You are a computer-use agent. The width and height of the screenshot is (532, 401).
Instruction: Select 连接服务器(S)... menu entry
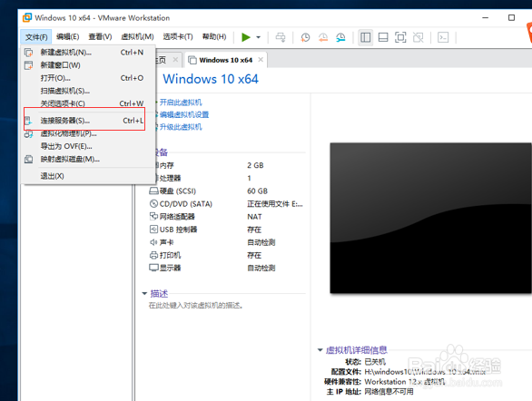pyautogui.click(x=88, y=121)
